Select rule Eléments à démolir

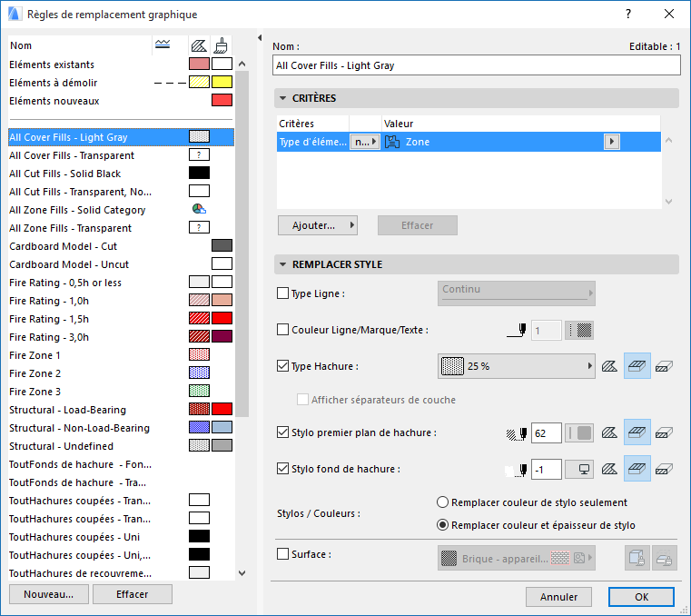pyautogui.click(x=121, y=83)
